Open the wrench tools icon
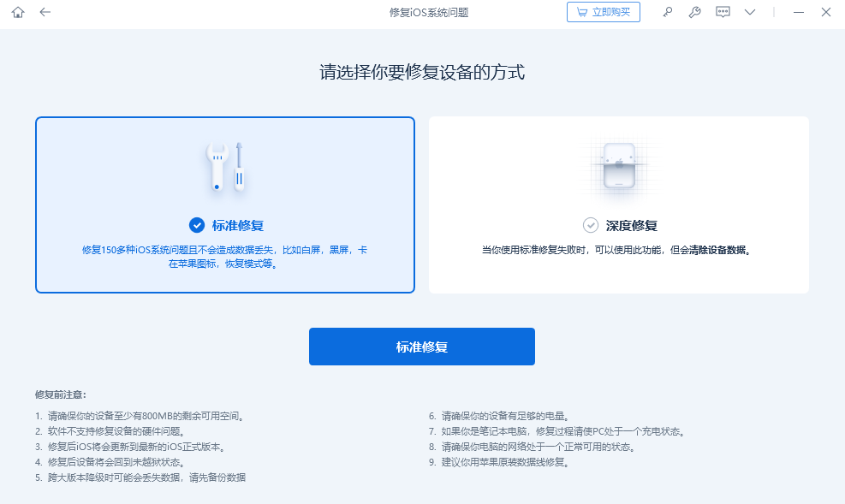This screenshot has width=845, height=504. click(x=694, y=12)
